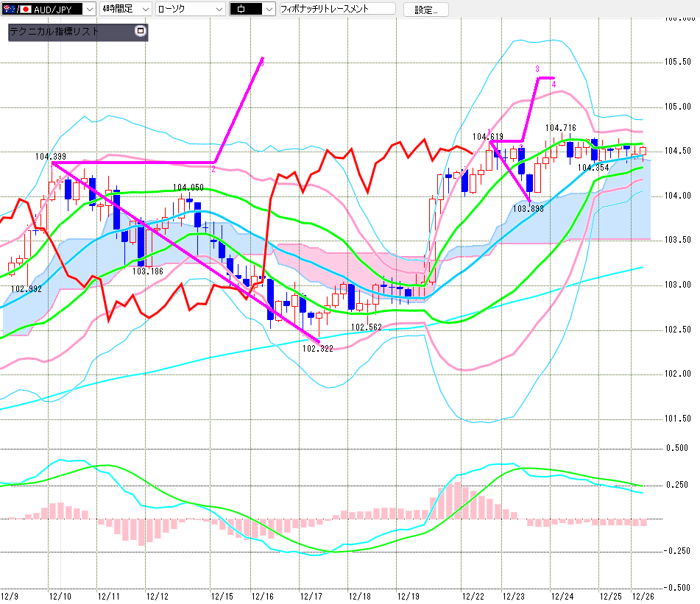Click the 102.562 price label
This screenshot has height=604, width=700.
pyautogui.click(x=366, y=327)
